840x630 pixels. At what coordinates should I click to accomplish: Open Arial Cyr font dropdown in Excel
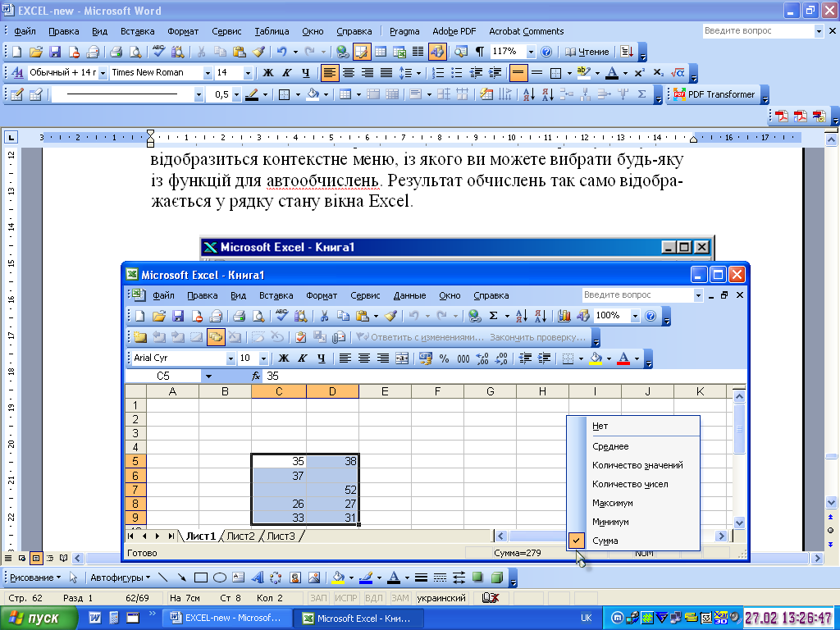point(231,358)
